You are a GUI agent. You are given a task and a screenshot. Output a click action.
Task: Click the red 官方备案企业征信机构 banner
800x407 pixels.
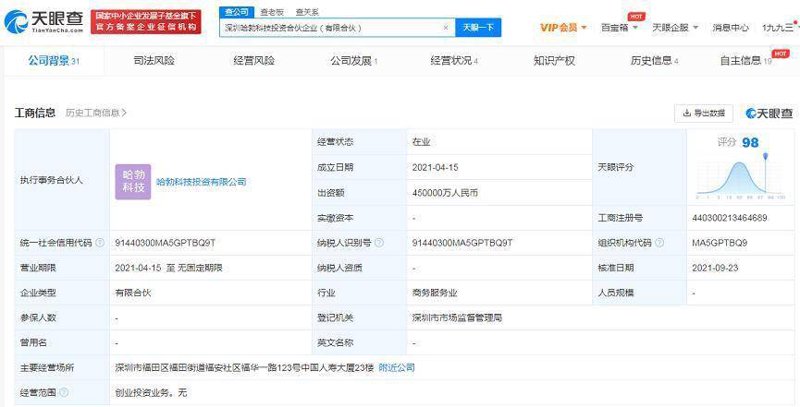point(146,22)
